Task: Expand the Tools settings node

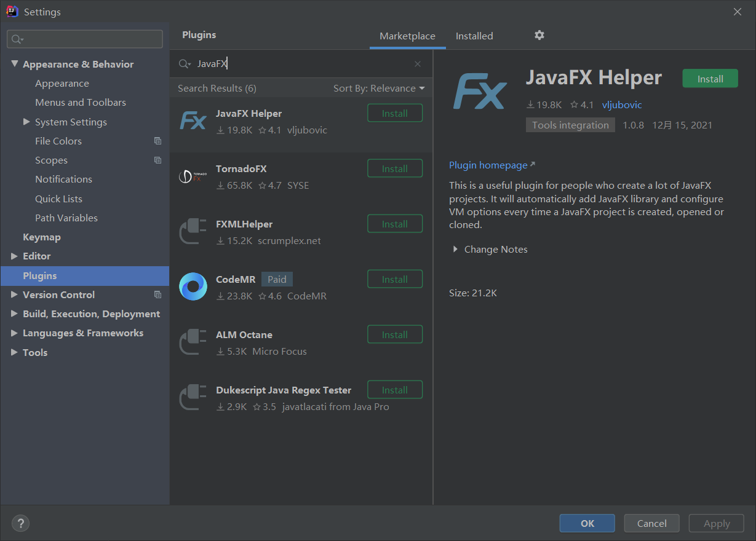Action: [15, 352]
